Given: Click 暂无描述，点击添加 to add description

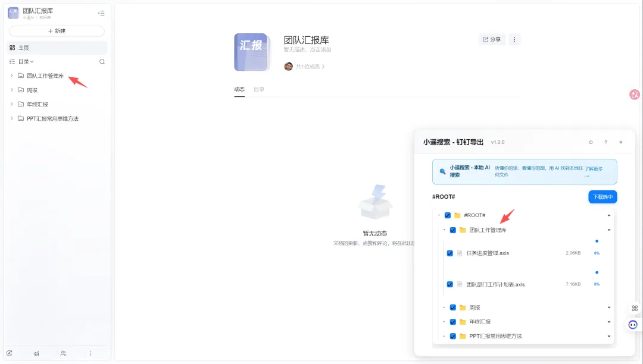Looking at the screenshot, I should [308, 50].
